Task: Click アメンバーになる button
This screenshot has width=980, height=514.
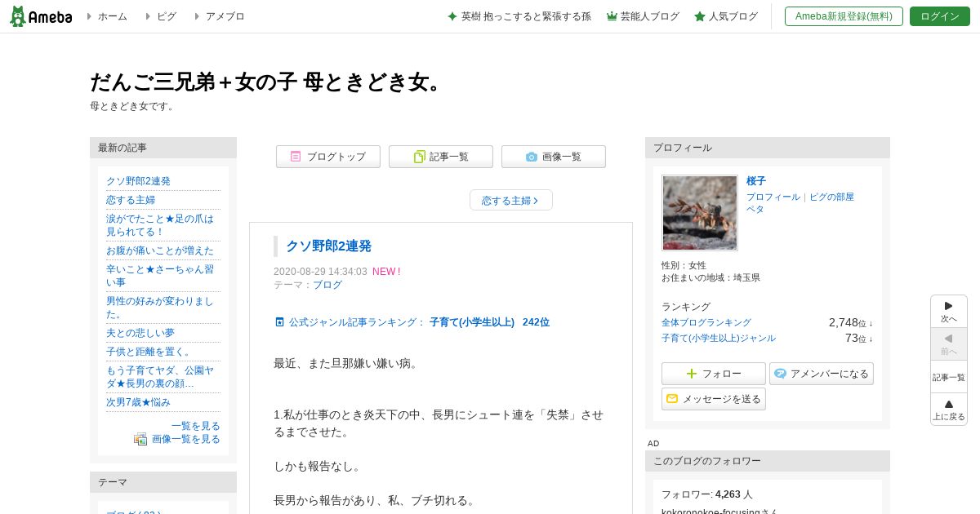Action: pyautogui.click(x=822, y=374)
